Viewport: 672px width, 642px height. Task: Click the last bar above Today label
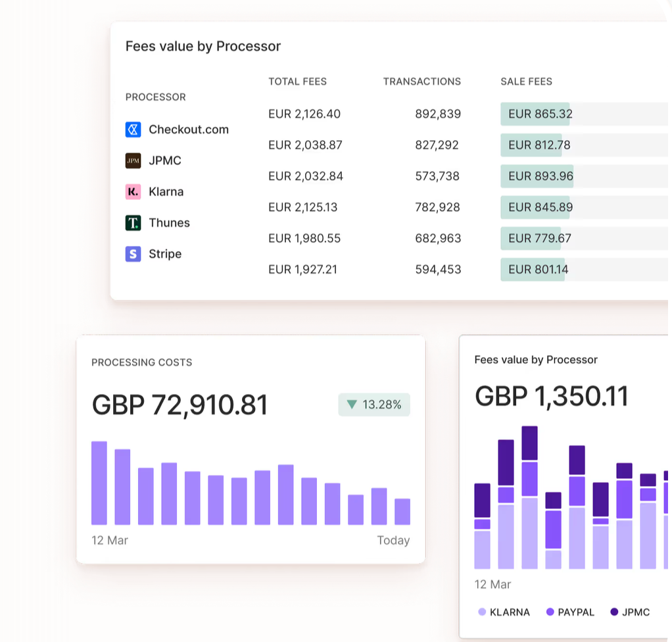pyautogui.click(x=402, y=512)
